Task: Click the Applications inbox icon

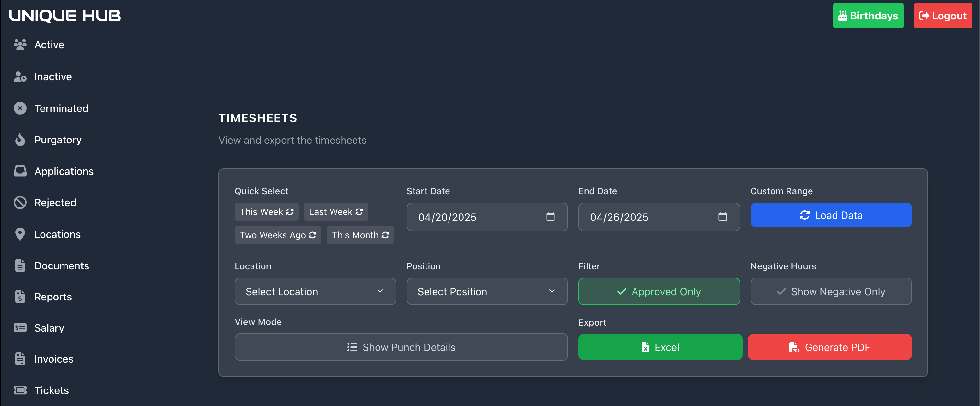Action: point(20,171)
